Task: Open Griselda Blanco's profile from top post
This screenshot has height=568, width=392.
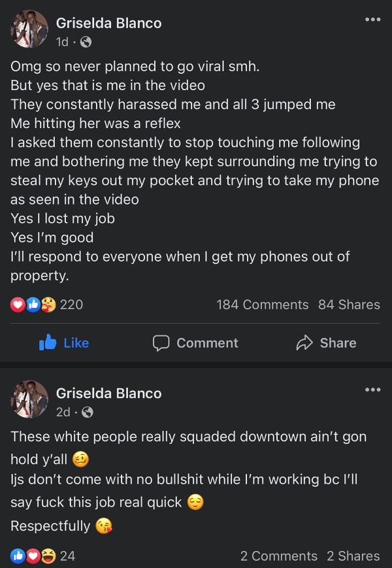Action: (108, 23)
